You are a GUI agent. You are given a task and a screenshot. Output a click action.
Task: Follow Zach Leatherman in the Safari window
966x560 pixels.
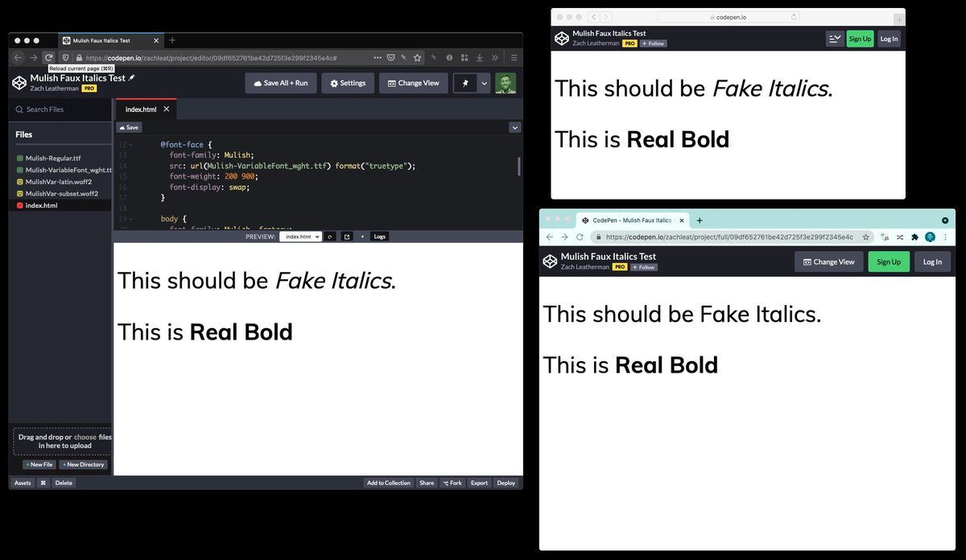[x=654, y=43]
